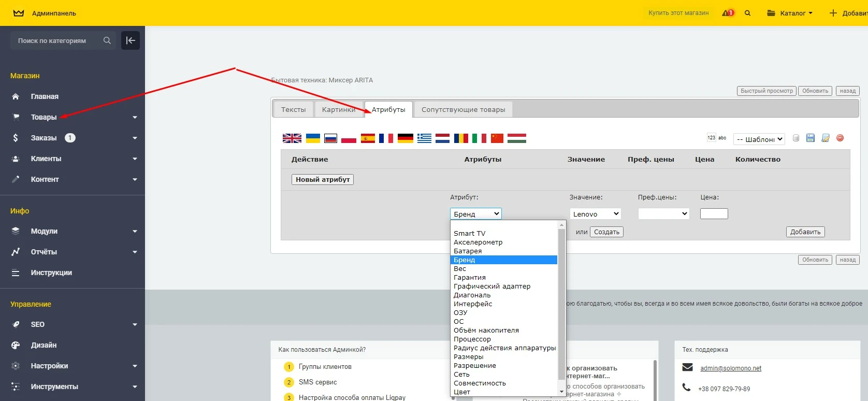Switch to the Картинки tab
The image size is (868, 401).
[x=339, y=109]
